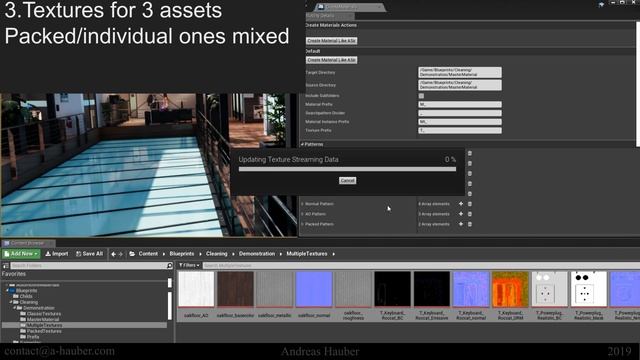Delete the Normal Pattern array with trash icon
The width and height of the screenshot is (640, 360).
tap(470, 204)
